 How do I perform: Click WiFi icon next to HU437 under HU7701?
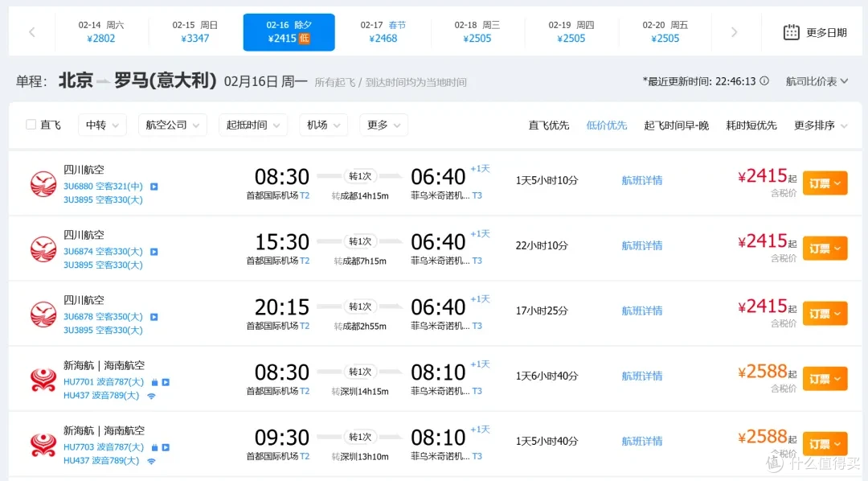tap(151, 397)
